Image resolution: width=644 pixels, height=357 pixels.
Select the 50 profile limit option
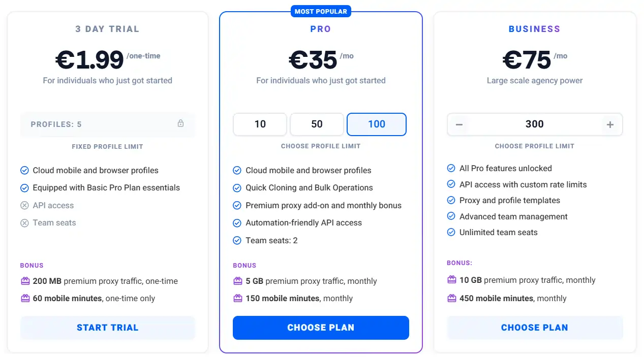317,124
